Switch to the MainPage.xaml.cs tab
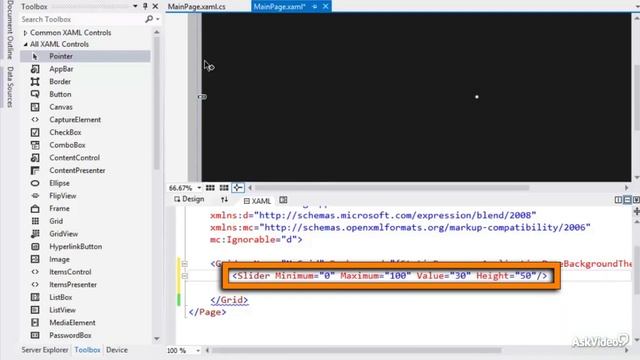 coord(197,7)
